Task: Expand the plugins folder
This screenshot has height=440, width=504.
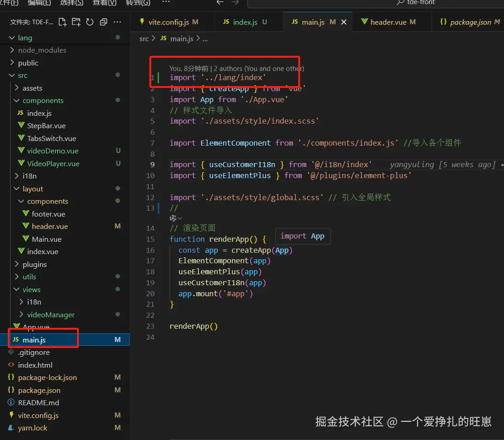Action: click(65, 264)
